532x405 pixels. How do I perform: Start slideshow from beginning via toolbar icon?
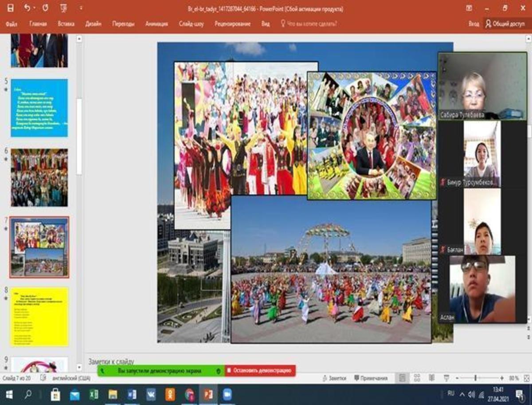click(x=64, y=8)
